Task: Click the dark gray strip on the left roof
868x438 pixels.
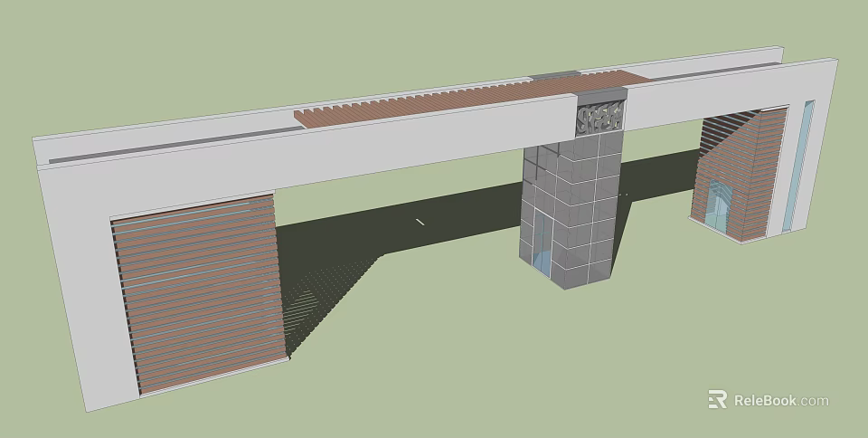Action: [176, 145]
